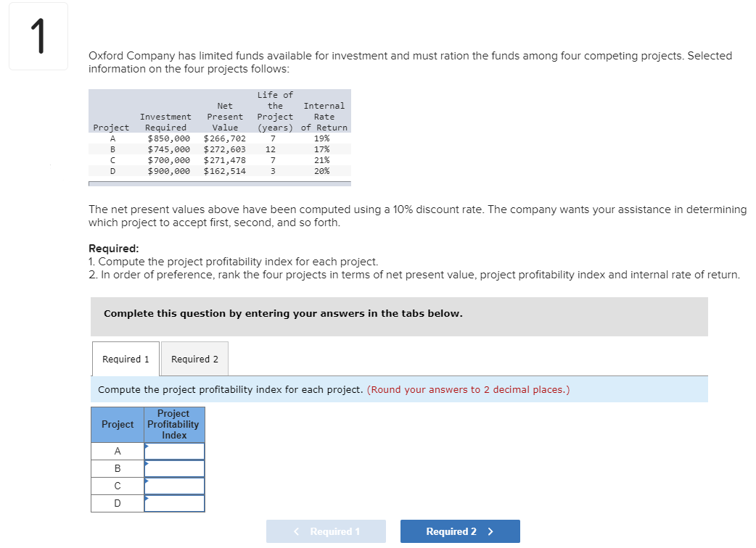The width and height of the screenshot is (756, 548).
Task: Click the Required 2 navigation button
Action: pos(459,531)
